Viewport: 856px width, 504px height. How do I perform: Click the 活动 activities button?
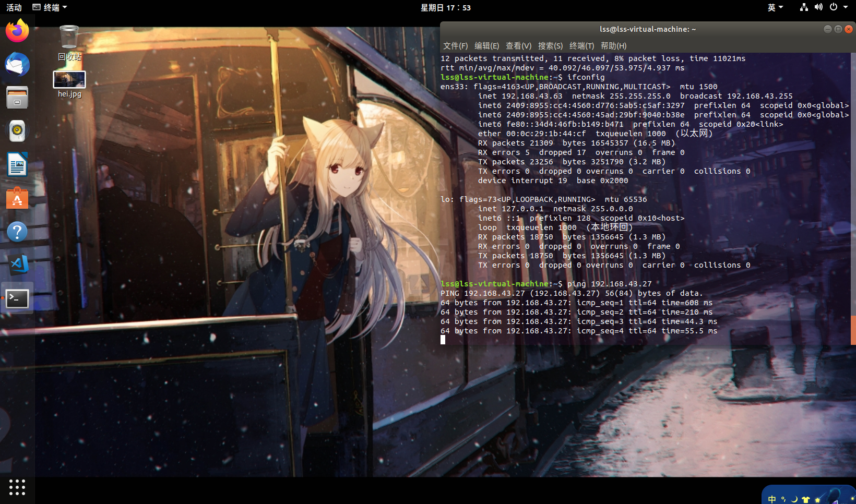click(x=14, y=7)
